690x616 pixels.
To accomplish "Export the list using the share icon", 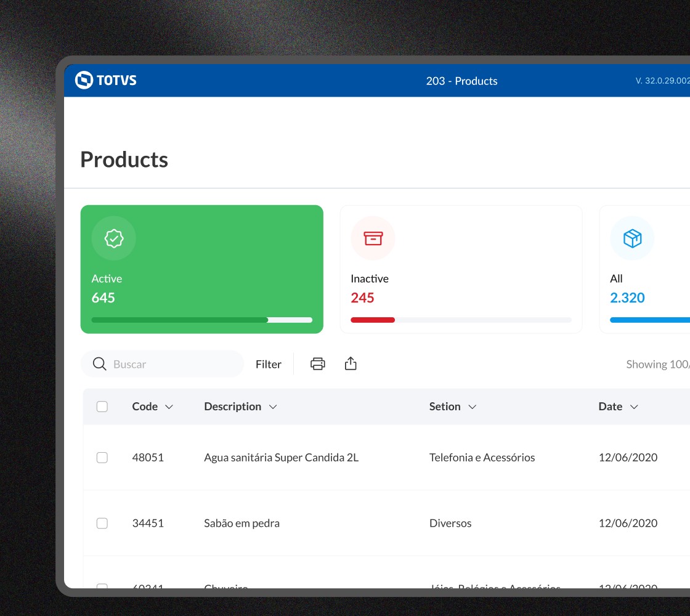I will [351, 363].
